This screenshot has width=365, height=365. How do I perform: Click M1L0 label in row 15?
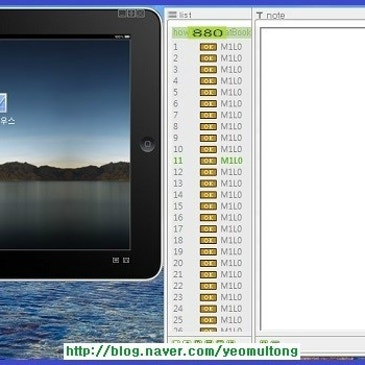[231, 206]
